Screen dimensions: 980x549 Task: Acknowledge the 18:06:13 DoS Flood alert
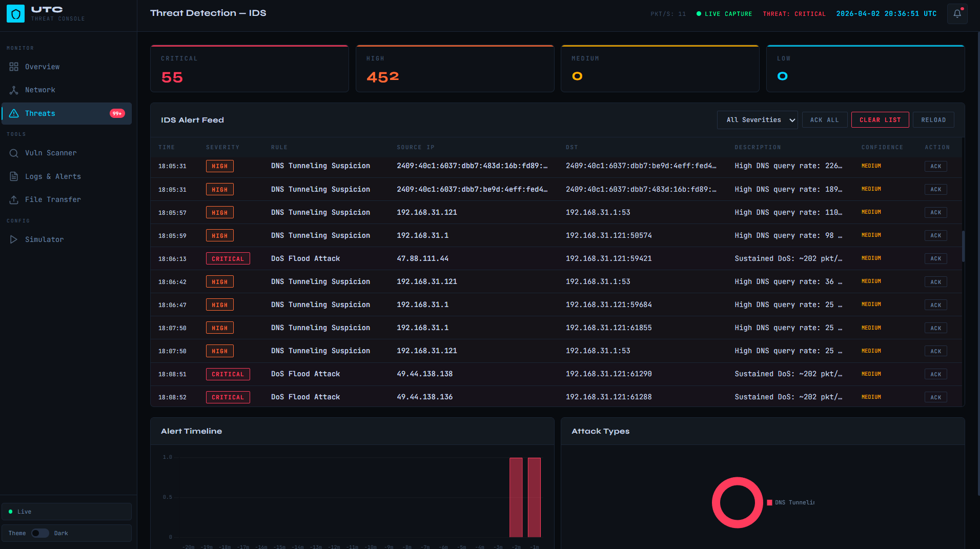click(935, 259)
